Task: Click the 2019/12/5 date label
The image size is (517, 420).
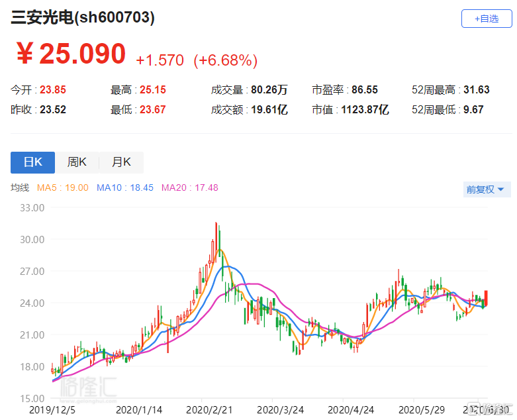Action: point(52,410)
